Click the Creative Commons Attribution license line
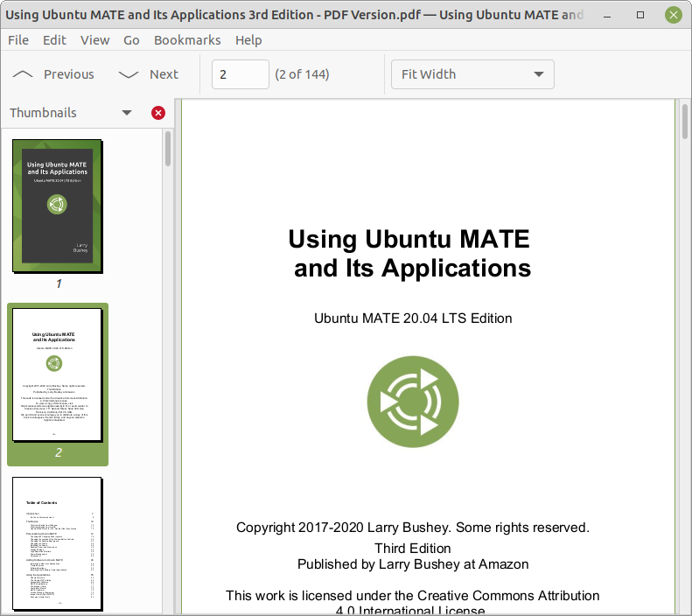The image size is (692, 616). point(413,596)
